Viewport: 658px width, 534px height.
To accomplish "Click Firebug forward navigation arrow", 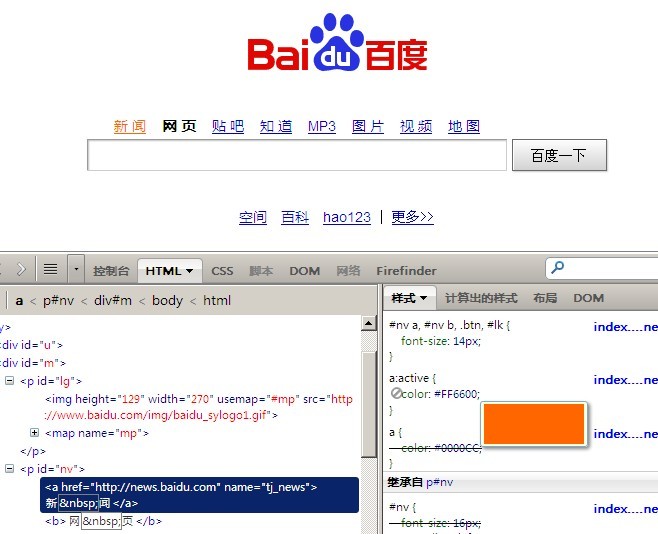I will click(x=21, y=269).
